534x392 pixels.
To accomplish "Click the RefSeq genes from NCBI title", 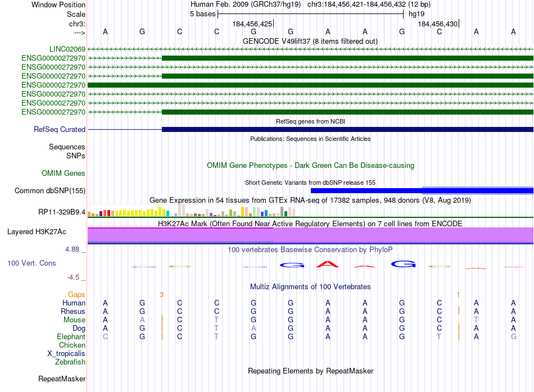I will point(310,121).
